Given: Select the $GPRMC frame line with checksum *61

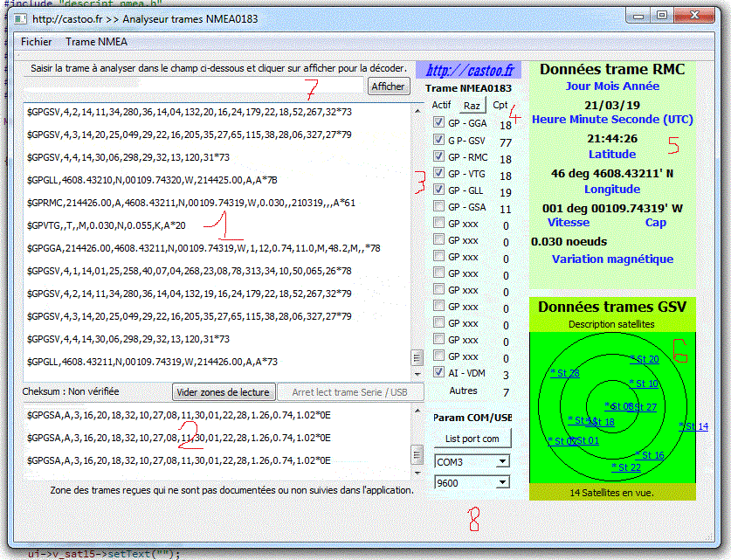Looking at the screenshot, I should click(191, 203).
